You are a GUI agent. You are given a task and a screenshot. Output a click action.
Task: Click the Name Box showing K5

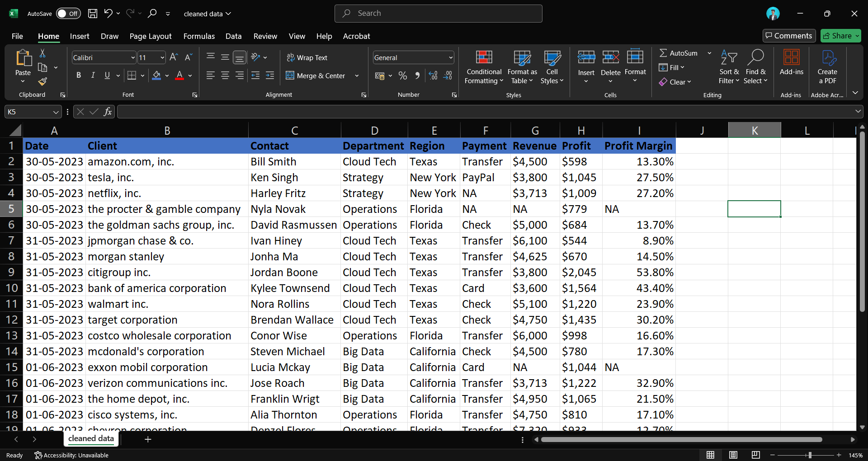(x=33, y=112)
